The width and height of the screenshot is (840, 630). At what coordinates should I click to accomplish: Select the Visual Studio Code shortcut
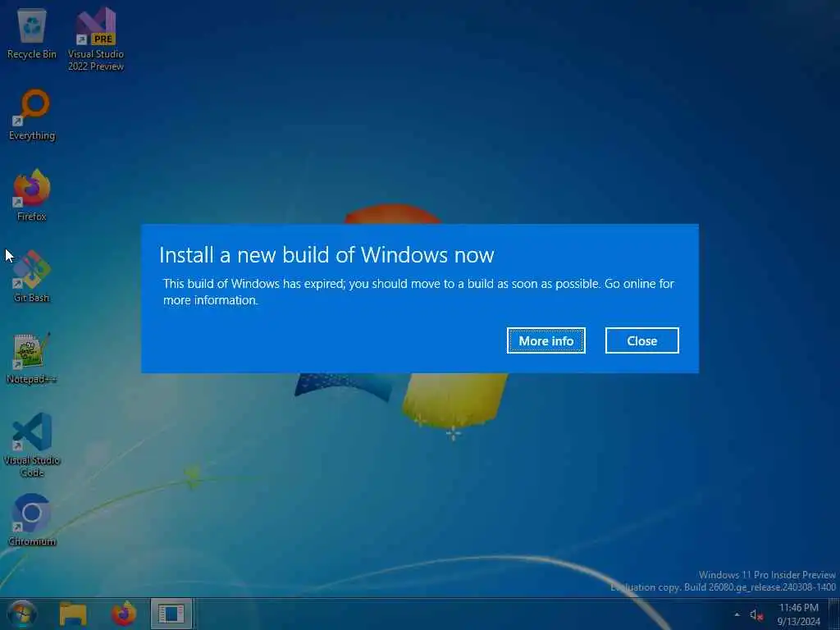pos(32,445)
